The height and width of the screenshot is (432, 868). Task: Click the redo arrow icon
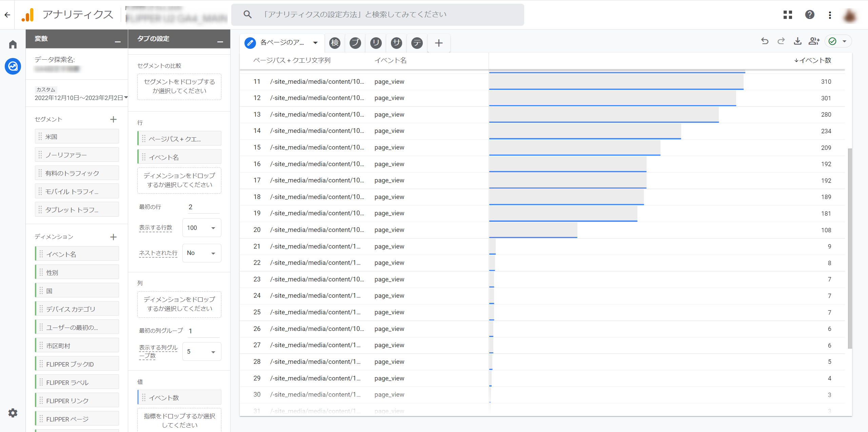[781, 41]
